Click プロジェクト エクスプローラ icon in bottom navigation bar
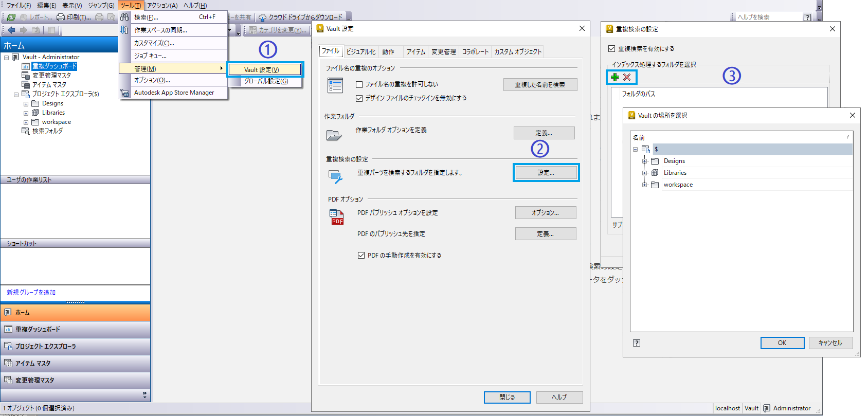 click(x=8, y=347)
